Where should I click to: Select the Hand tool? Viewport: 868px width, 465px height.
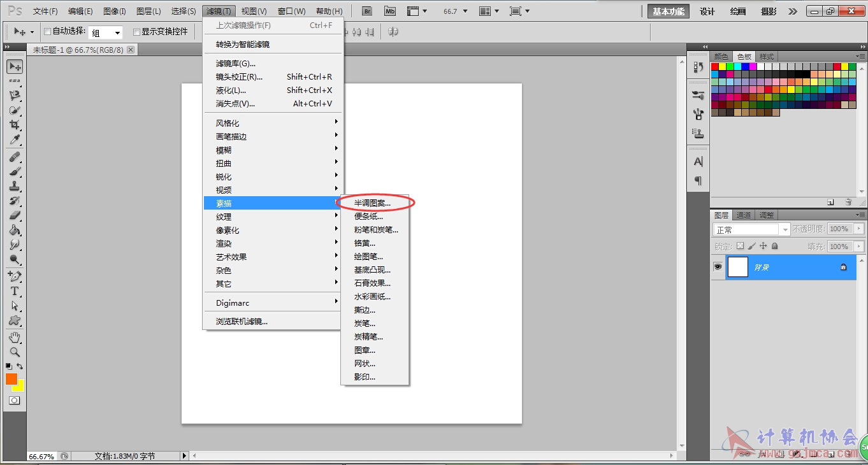pos(15,337)
